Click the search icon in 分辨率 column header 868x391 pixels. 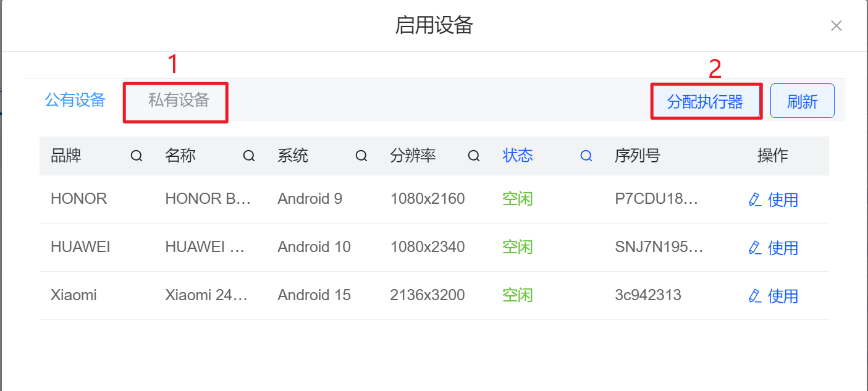point(474,156)
